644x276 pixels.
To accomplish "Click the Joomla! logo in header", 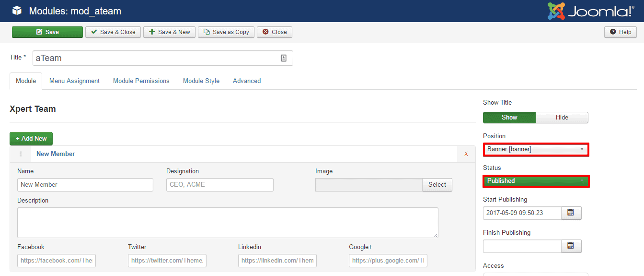I will tap(591, 11).
